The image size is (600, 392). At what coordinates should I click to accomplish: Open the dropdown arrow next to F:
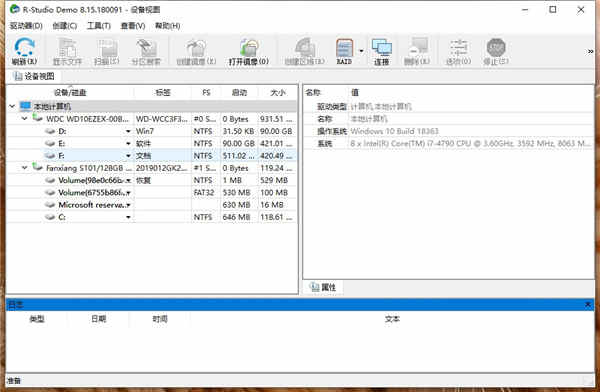tap(128, 156)
